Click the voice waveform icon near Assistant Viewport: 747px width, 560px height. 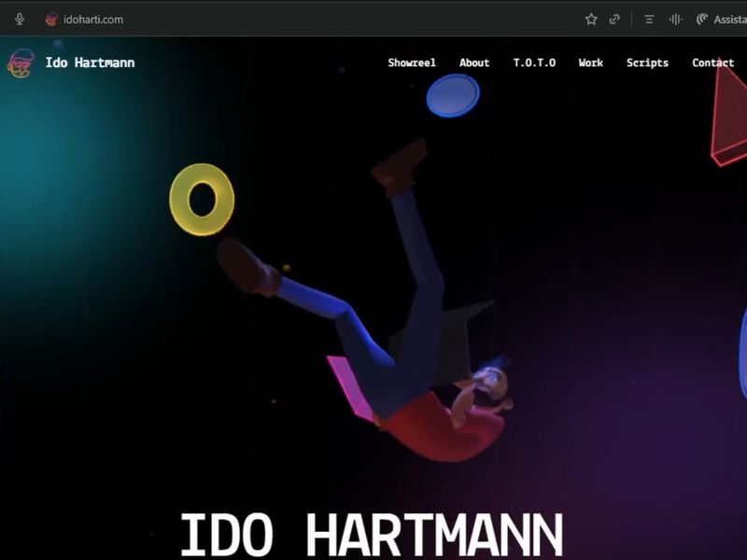[x=677, y=18]
